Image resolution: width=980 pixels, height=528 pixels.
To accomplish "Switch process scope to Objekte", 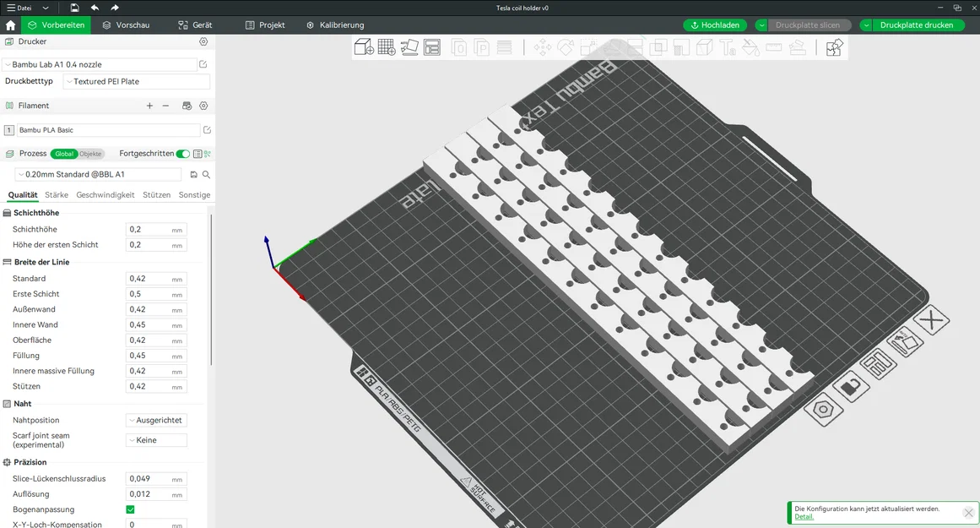I will pyautogui.click(x=90, y=154).
